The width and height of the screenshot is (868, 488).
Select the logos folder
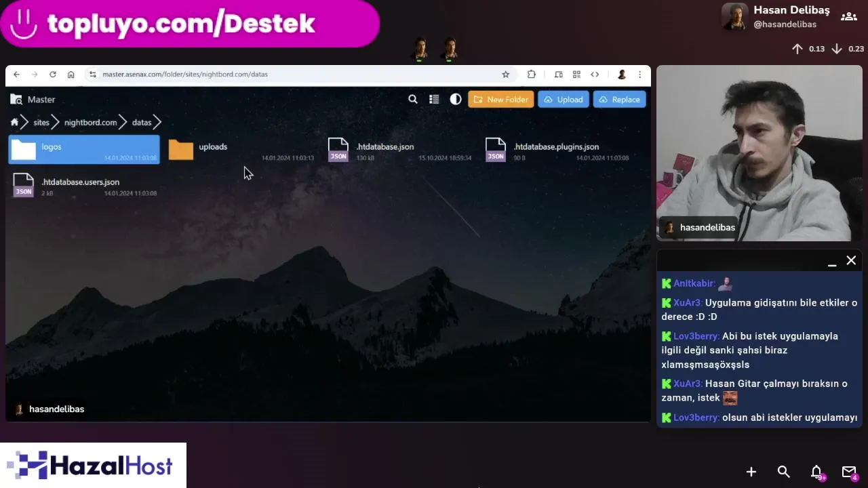(x=84, y=150)
